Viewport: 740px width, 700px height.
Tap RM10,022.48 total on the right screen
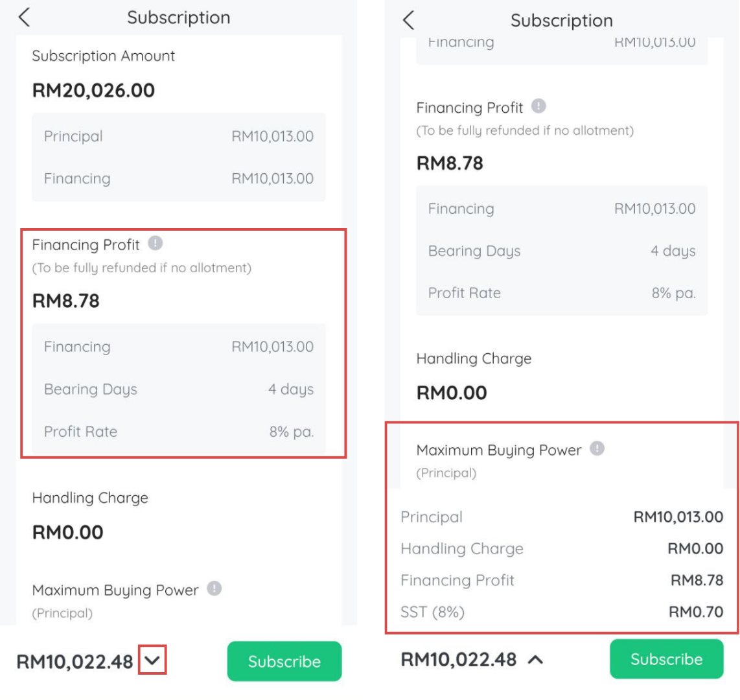tap(459, 660)
